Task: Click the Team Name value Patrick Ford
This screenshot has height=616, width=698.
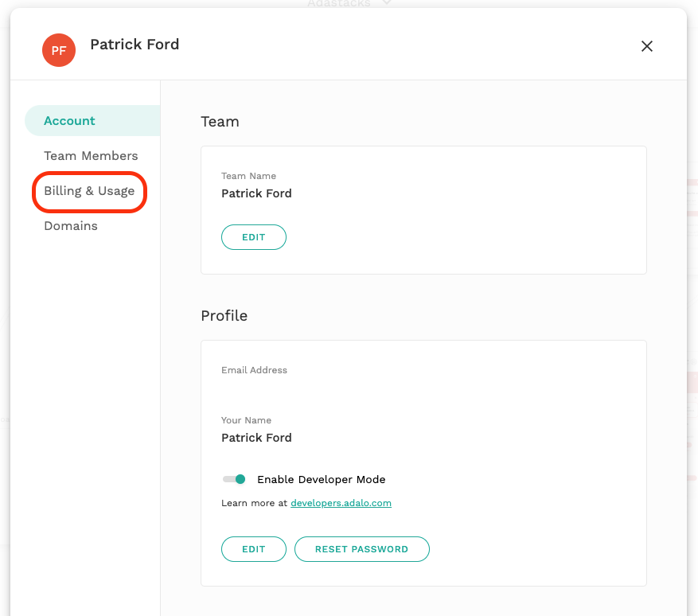Action: 256,193
